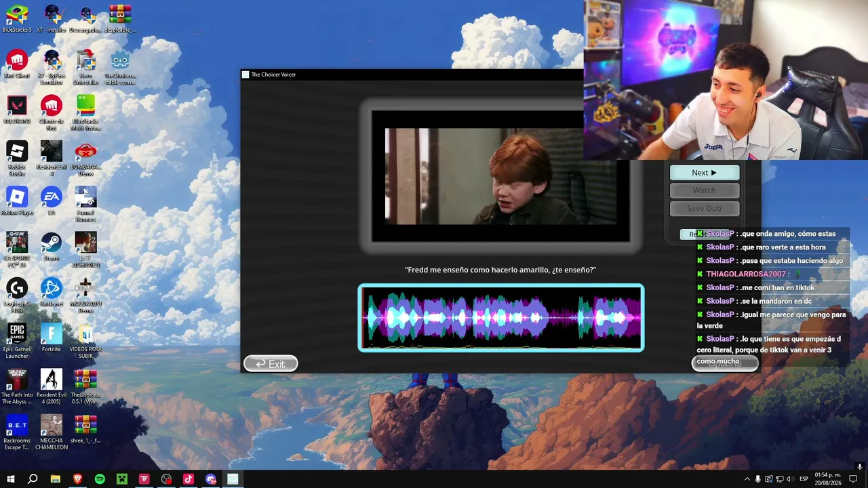Image resolution: width=868 pixels, height=488 pixels.
Task: Open TikTok app from taskbar
Action: coord(189,479)
